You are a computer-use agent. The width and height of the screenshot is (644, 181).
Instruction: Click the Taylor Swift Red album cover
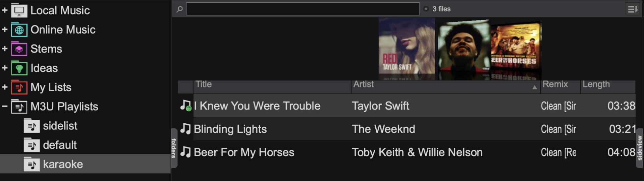pos(407,46)
